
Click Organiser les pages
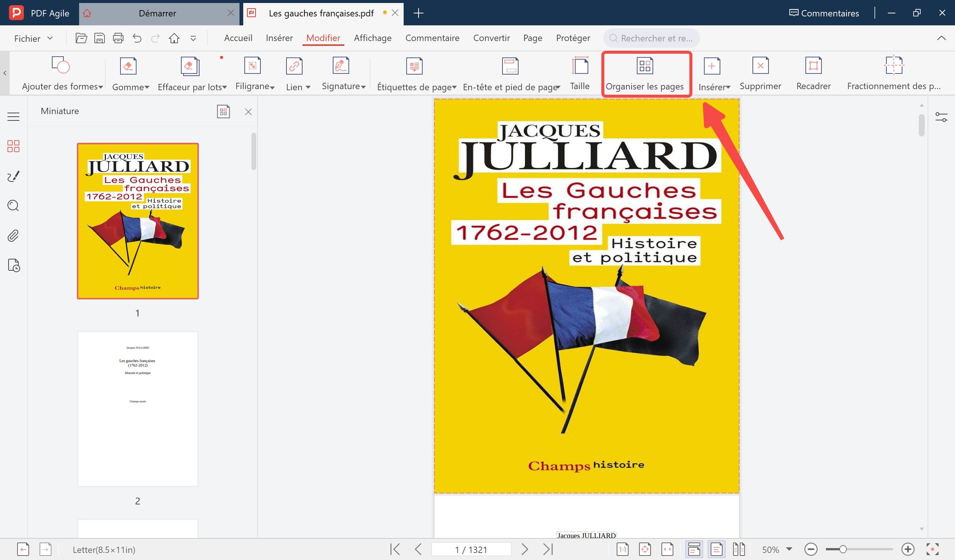645,74
